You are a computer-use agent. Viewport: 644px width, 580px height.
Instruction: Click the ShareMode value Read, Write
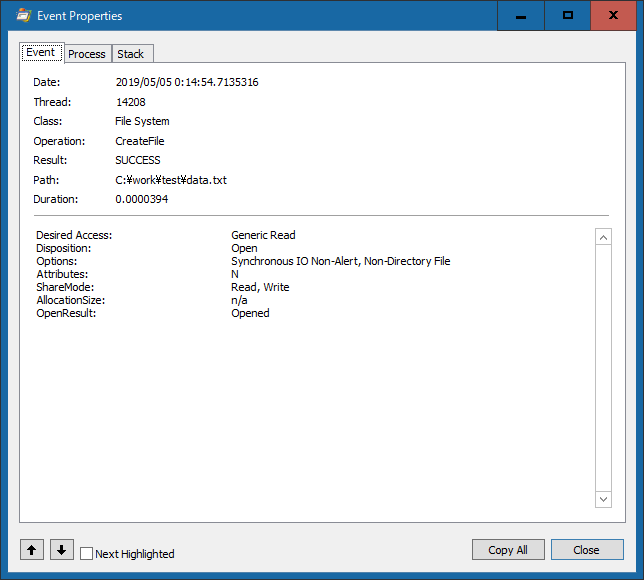click(260, 287)
